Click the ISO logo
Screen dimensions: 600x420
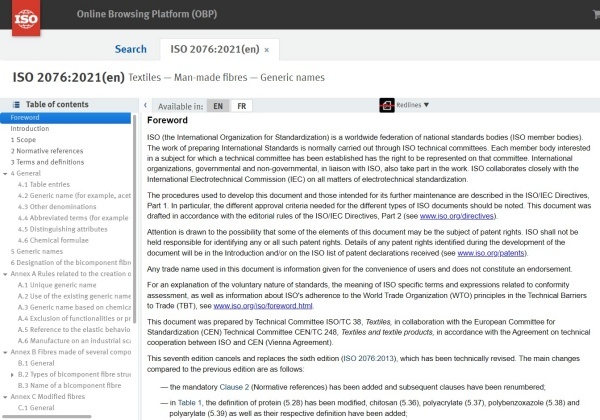26,18
